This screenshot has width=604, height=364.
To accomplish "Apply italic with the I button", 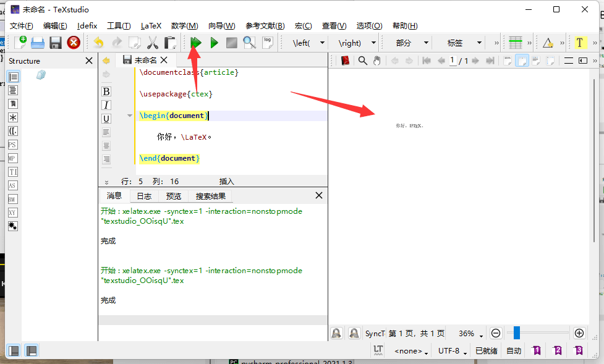I will coord(106,105).
